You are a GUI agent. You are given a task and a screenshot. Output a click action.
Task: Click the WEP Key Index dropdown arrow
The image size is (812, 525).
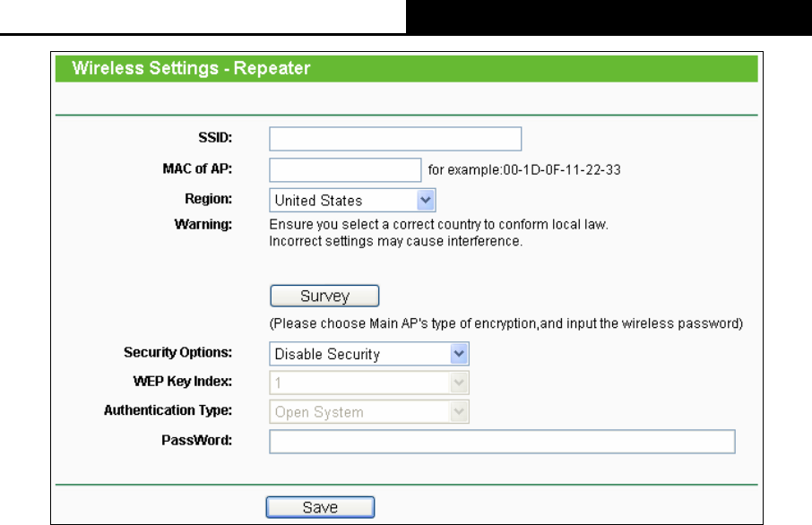[459, 383]
